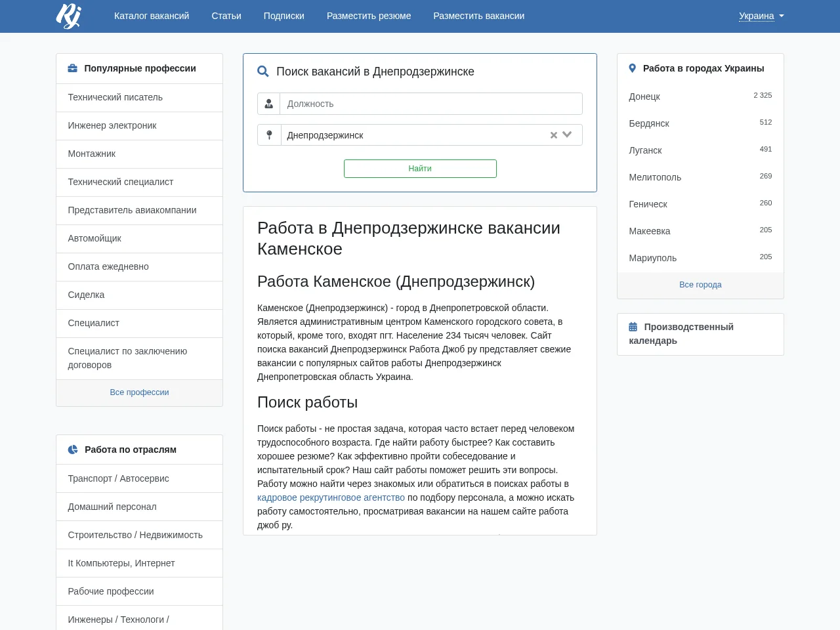Open Статьи in the top navigation

pos(226,16)
